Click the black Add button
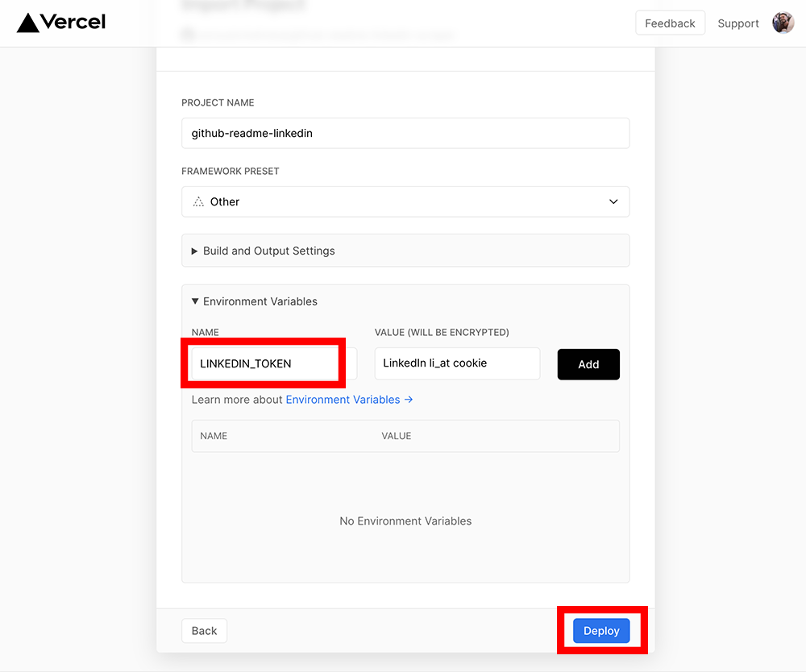This screenshot has height=672, width=806. coord(588,364)
